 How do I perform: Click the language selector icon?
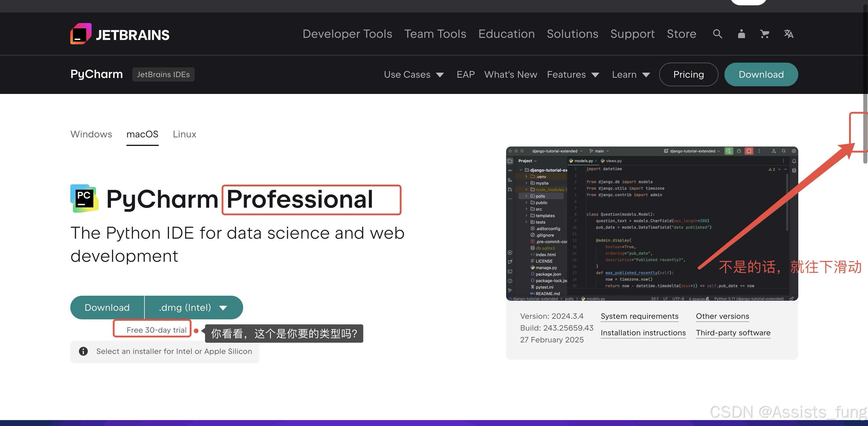coord(789,34)
